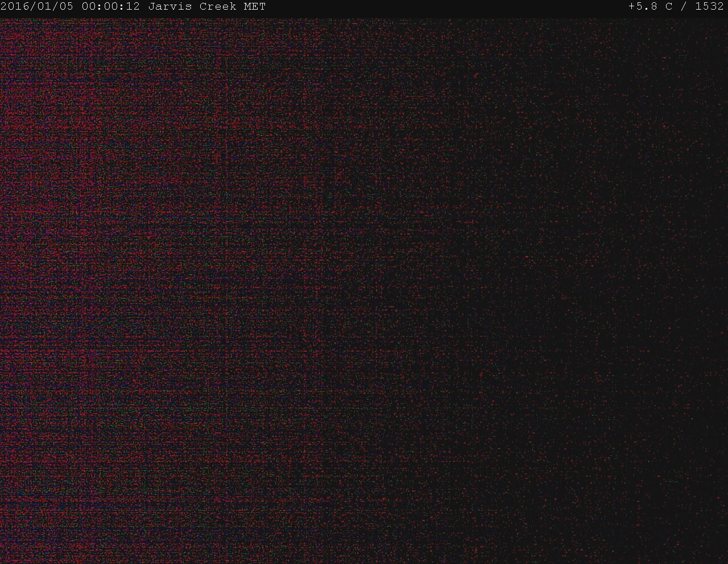Click the slash separator before 1532

click(684, 7)
